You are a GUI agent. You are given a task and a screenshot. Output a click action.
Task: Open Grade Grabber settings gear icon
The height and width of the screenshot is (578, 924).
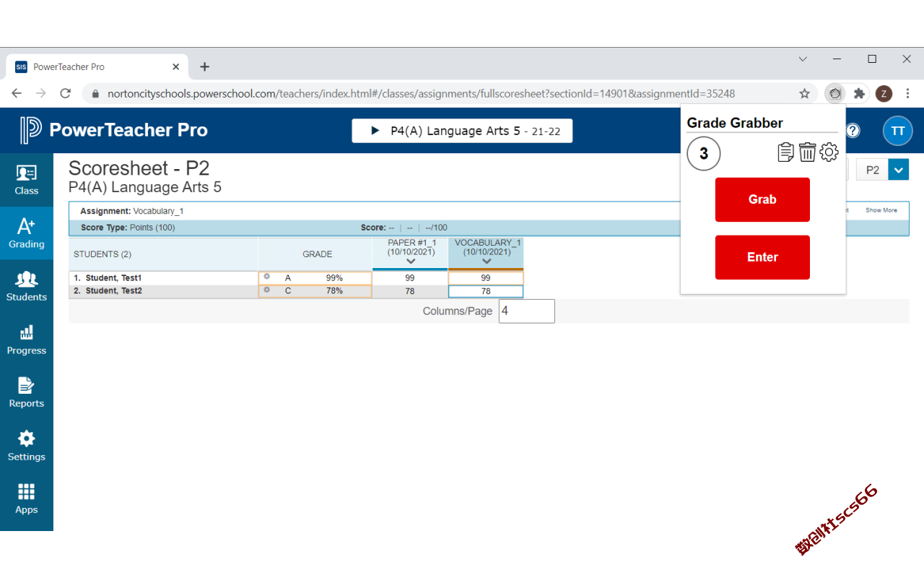click(829, 152)
